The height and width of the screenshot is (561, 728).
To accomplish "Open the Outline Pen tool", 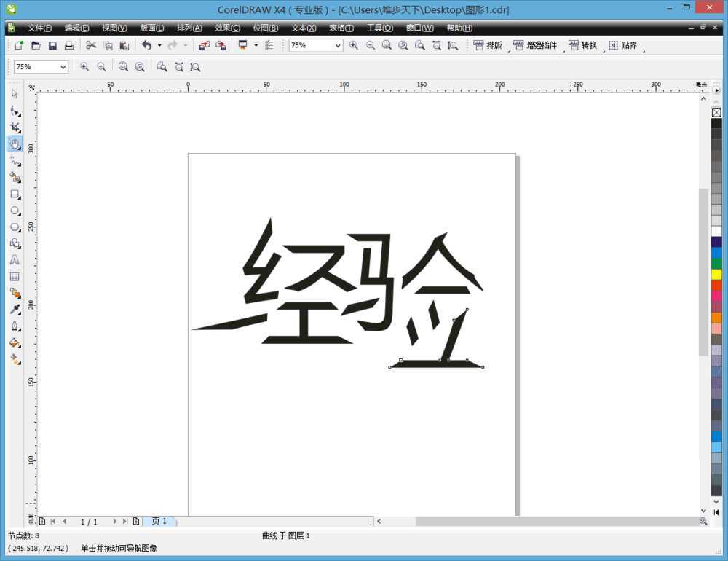I will pyautogui.click(x=15, y=327).
